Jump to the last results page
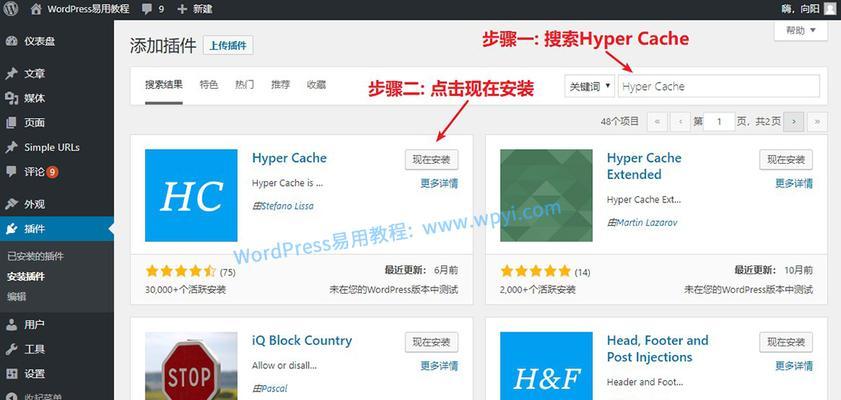841x400 pixels. tap(817, 122)
